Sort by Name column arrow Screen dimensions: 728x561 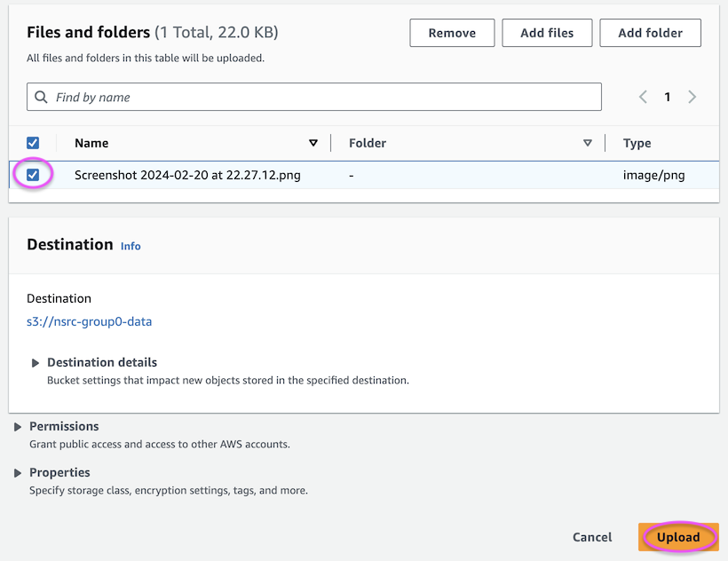pyautogui.click(x=313, y=143)
